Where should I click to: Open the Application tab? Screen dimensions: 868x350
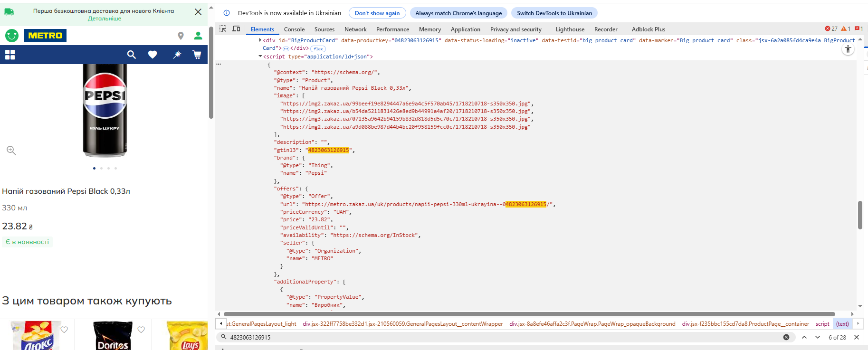pos(466,29)
